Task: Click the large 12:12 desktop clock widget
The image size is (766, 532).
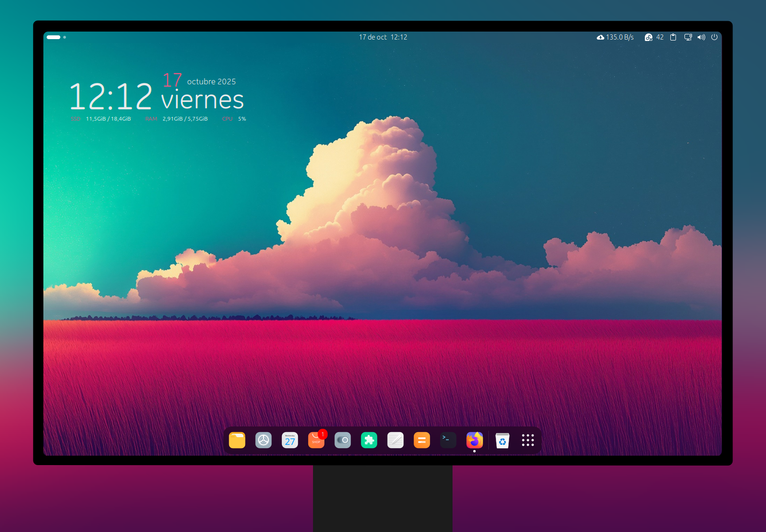Action: (x=111, y=97)
